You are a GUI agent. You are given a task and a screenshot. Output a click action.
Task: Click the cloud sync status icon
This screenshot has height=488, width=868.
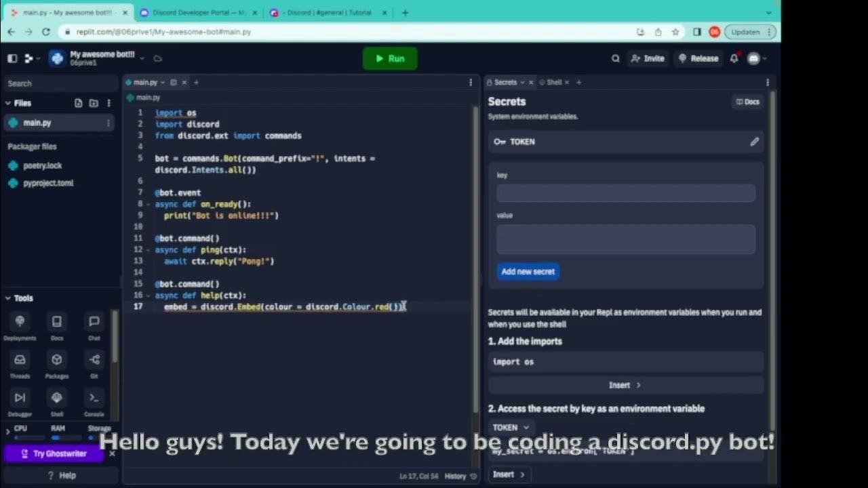click(157, 58)
